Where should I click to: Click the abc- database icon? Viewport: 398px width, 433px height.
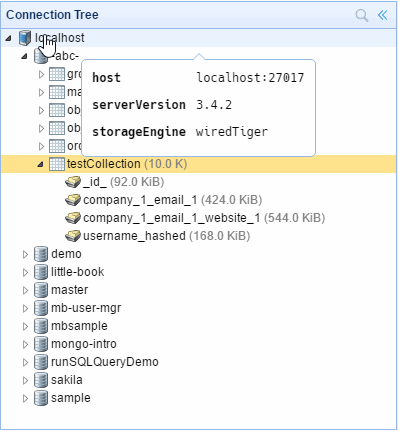point(41,56)
